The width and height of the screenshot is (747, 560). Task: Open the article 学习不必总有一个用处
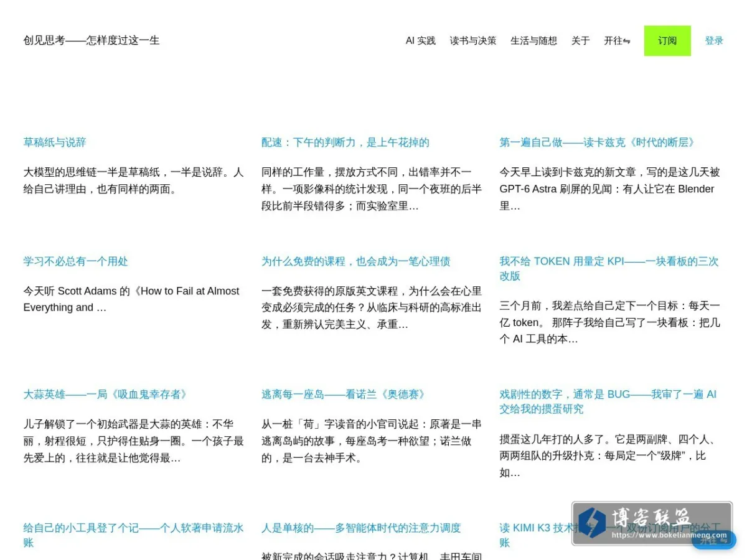(76, 261)
